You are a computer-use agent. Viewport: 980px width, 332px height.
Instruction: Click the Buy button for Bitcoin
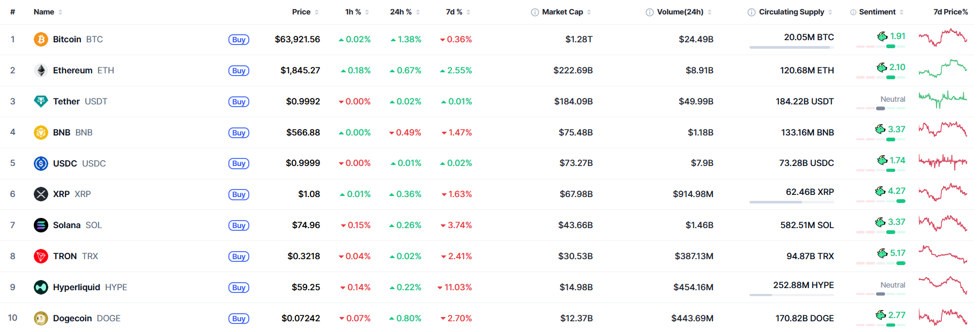239,40
